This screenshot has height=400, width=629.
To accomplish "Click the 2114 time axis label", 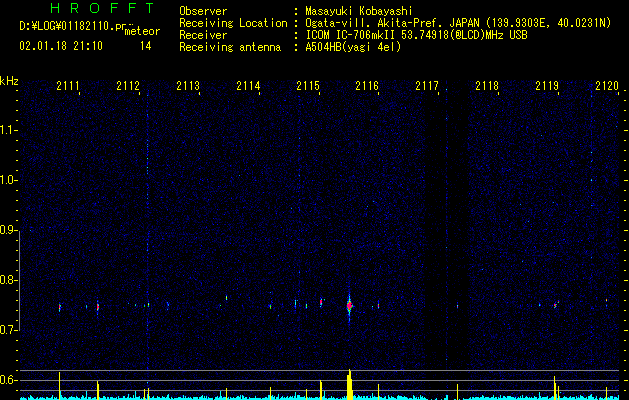I will [x=248, y=86].
